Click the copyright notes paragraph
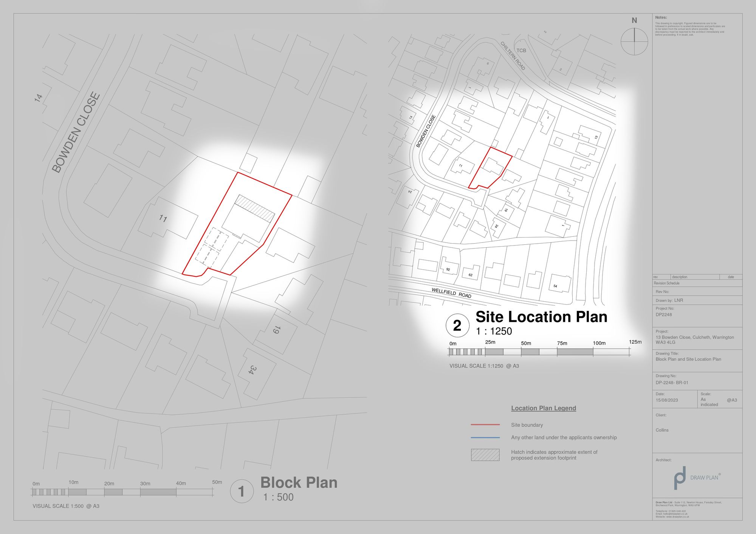 [x=690, y=29]
